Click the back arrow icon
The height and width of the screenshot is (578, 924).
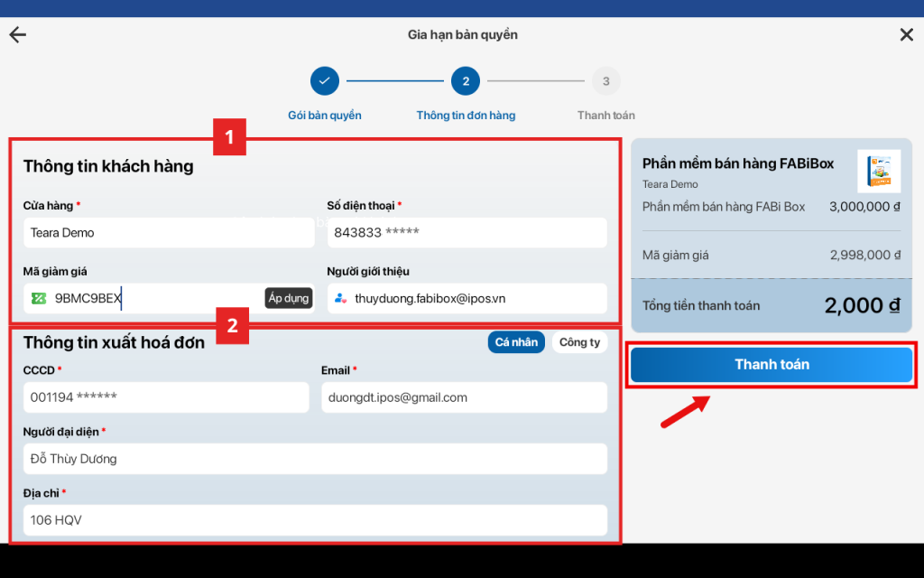[x=18, y=35]
